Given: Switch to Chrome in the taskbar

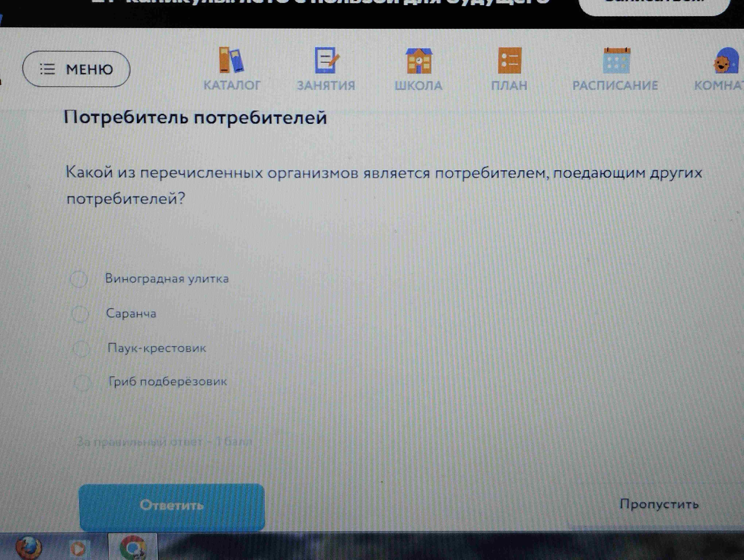Looking at the screenshot, I should [x=133, y=548].
